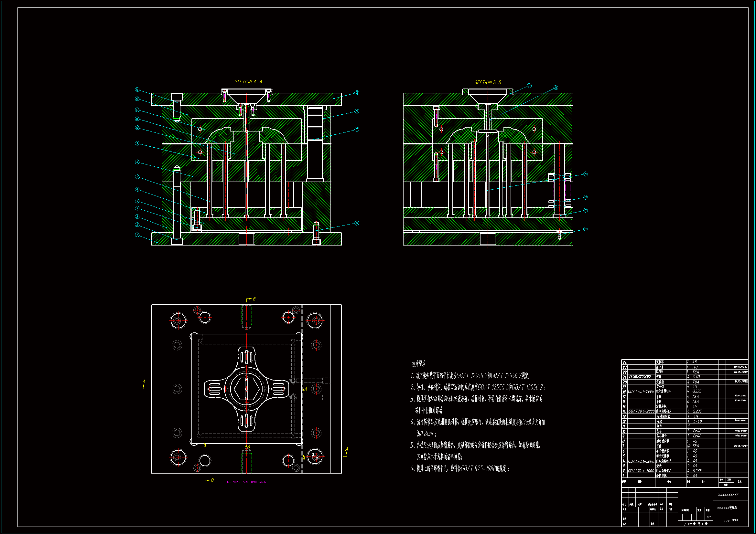Click the TF50X27X90 cell in parts list
Screen dimensions: 756x534
pyautogui.click(x=640, y=376)
